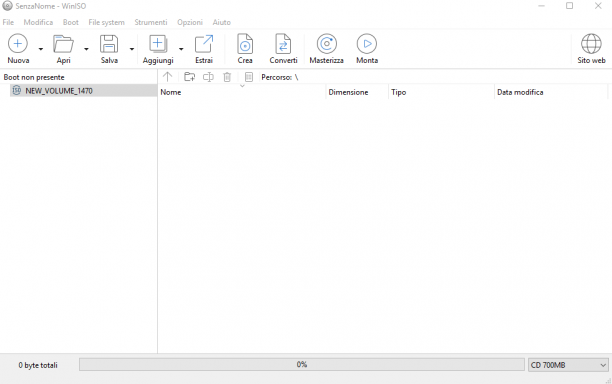Image resolution: width=612 pixels, height=384 pixels.
Task: Click the WinISO app icon in title bar
Action: coord(7,6)
